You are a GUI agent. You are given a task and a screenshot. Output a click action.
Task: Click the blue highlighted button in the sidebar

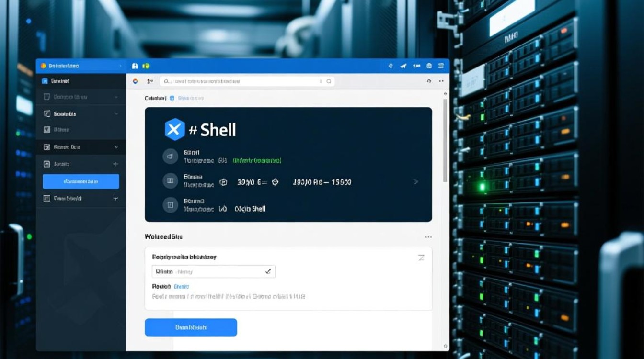80,181
